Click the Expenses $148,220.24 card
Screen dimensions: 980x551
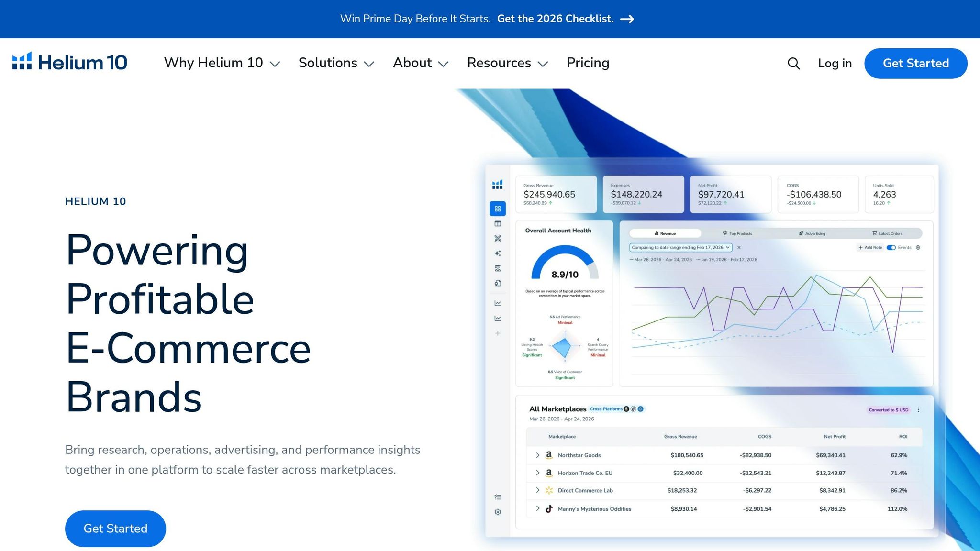(643, 194)
